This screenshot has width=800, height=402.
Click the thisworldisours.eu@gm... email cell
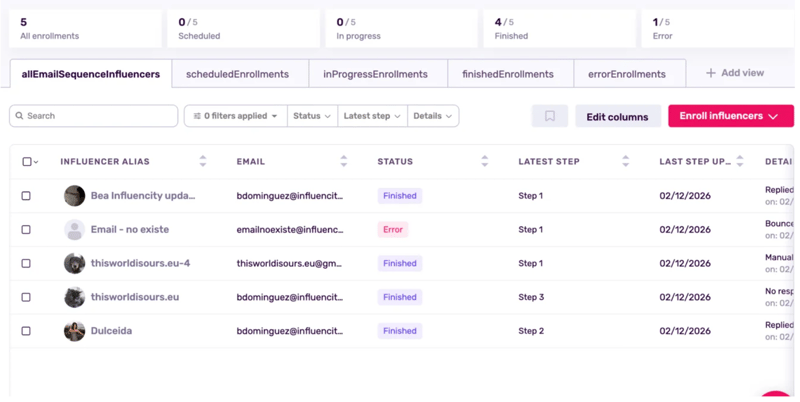[x=289, y=263]
